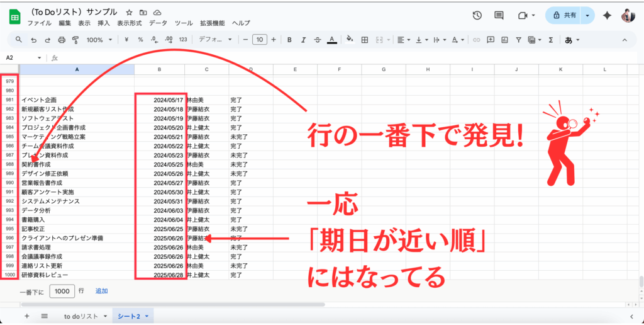Open the 拡張機能 menu

[213, 23]
